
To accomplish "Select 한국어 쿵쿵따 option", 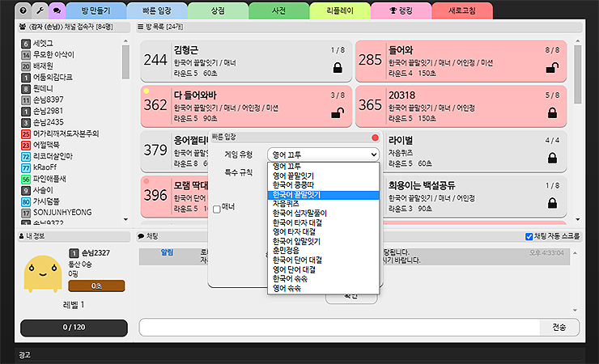I will [323, 185].
